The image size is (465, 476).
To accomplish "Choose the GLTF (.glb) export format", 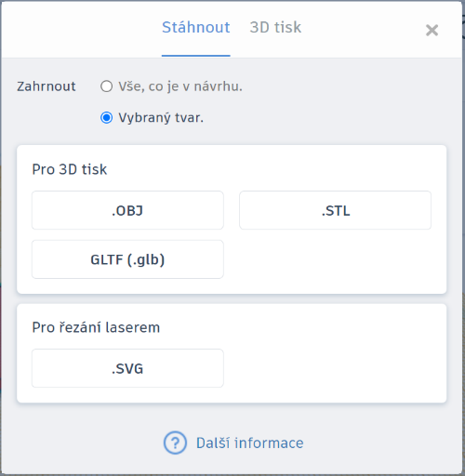I will pos(127,259).
